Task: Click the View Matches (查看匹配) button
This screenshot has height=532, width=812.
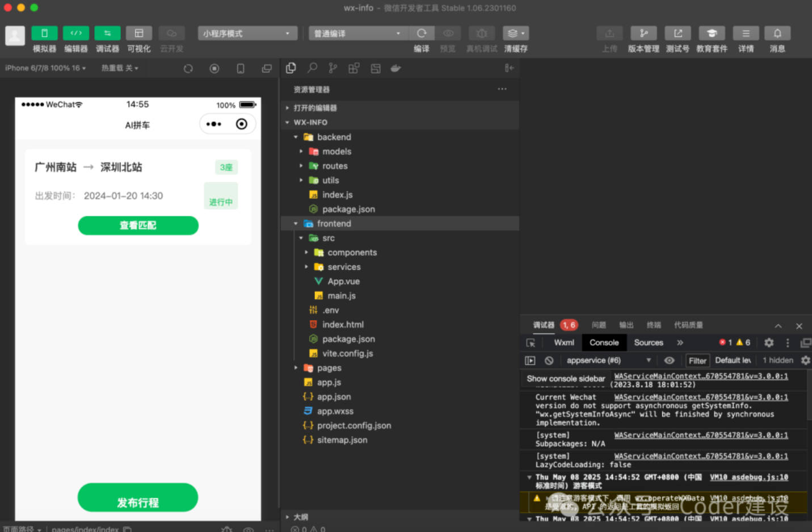Action: [138, 225]
